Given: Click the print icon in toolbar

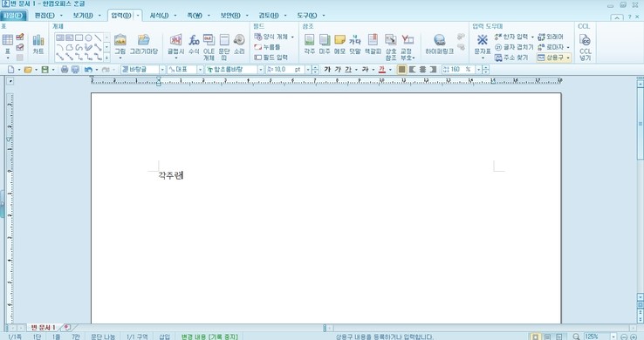Looking at the screenshot, I should tap(65, 70).
